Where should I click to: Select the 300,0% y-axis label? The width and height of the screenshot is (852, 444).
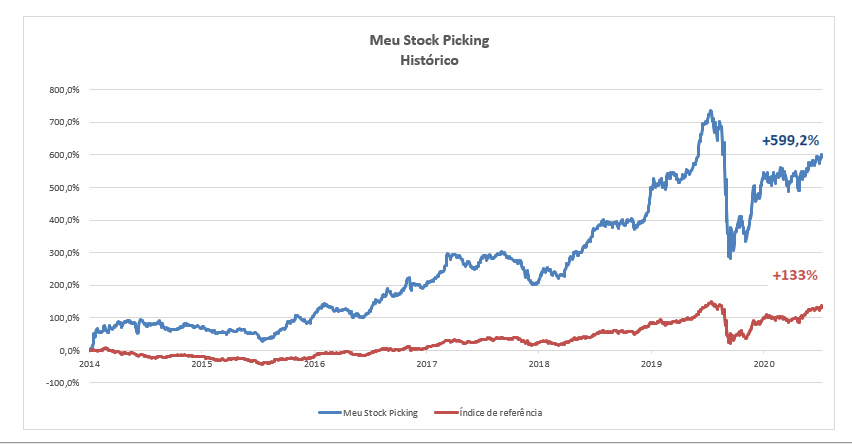click(x=64, y=253)
